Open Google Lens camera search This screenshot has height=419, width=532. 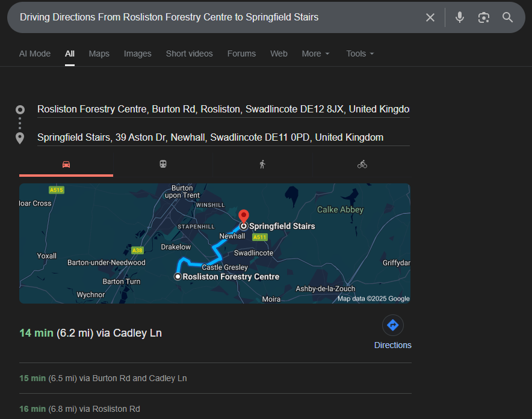(x=483, y=17)
